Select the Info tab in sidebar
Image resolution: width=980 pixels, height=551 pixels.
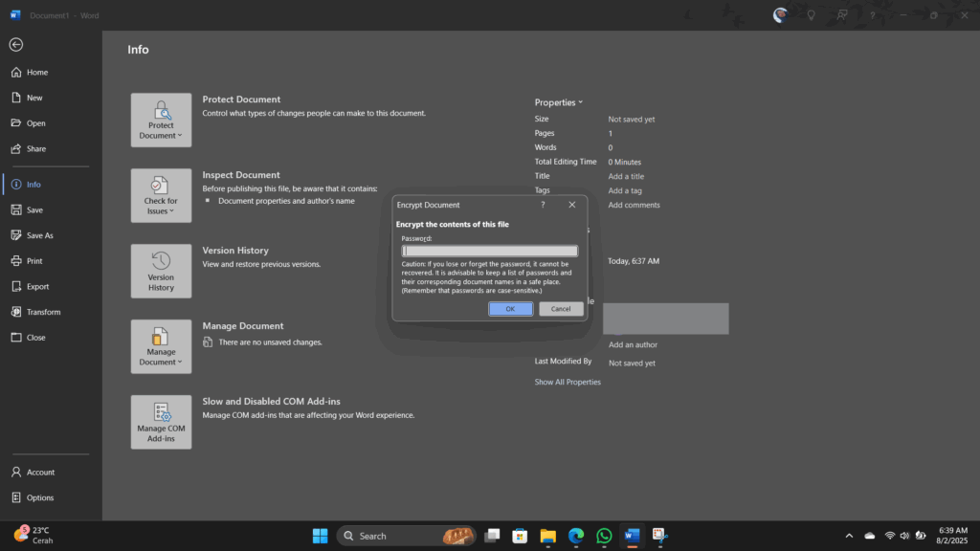[x=33, y=185]
